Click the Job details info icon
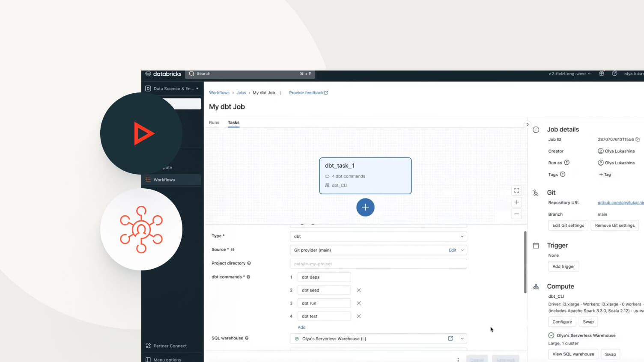This screenshot has width=644, height=362. (x=536, y=130)
